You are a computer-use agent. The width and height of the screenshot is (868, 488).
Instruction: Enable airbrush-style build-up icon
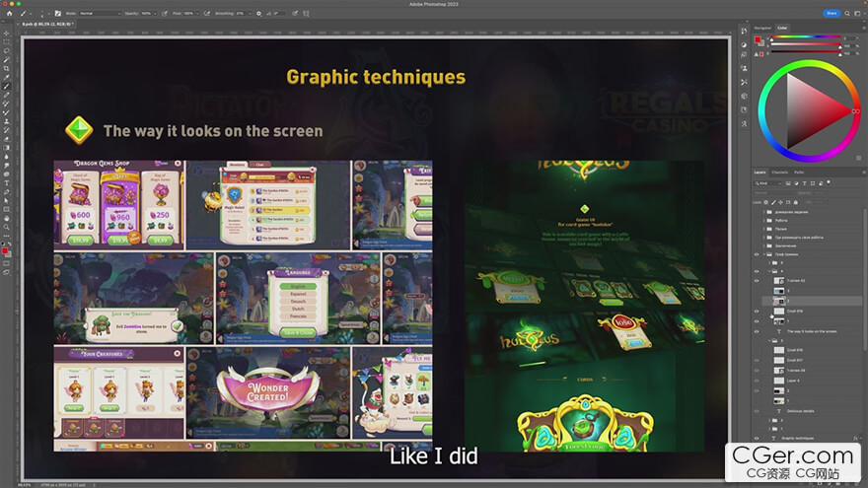pos(206,13)
